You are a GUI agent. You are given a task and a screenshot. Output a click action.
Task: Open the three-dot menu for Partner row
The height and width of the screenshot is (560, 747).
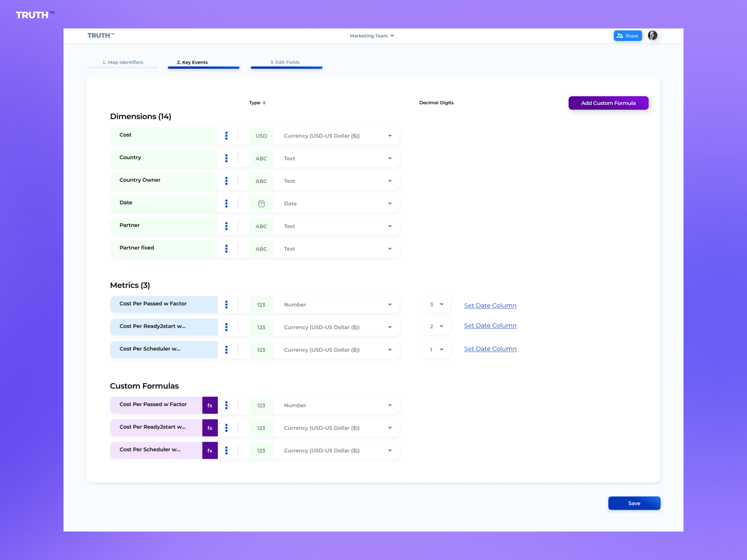[226, 226]
